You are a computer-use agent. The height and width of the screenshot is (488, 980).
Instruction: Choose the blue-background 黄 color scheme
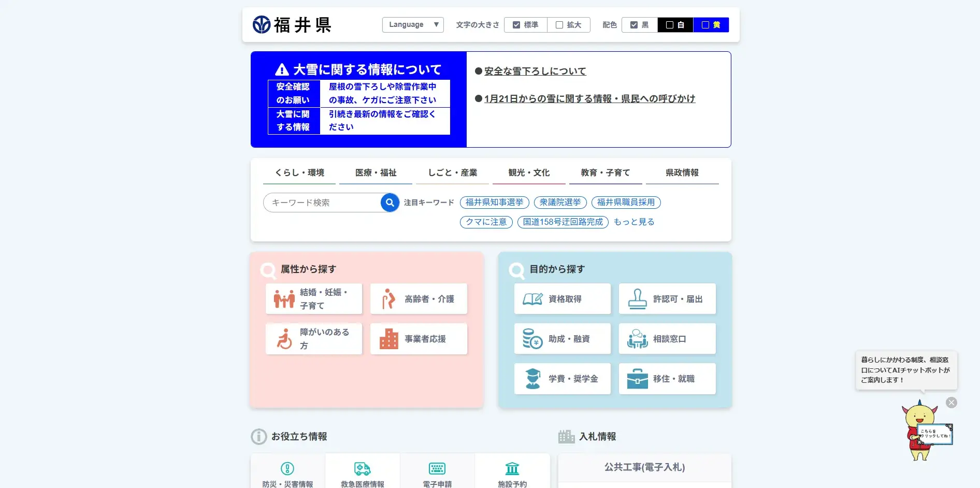(711, 25)
